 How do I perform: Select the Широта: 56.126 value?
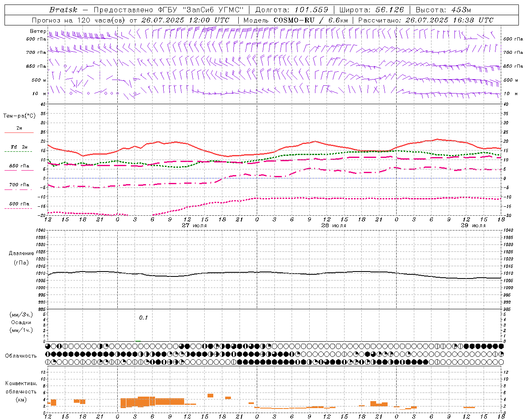(371, 10)
